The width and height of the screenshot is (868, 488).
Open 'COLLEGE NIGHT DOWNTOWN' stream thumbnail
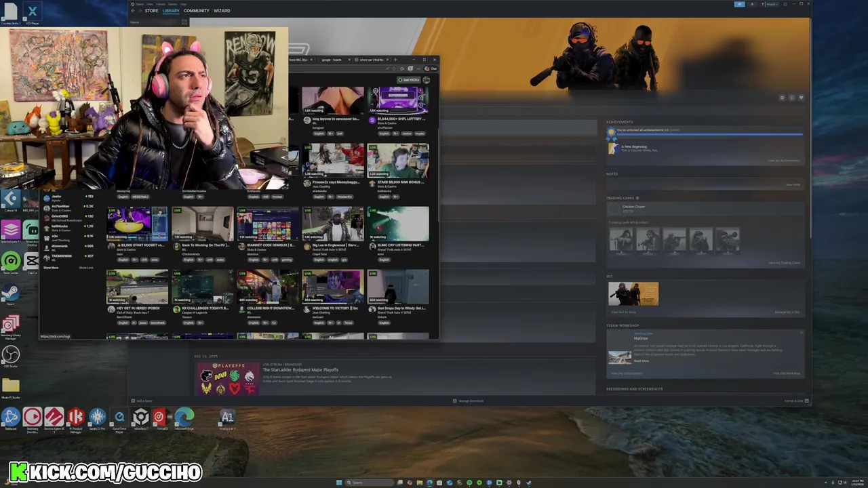coord(268,287)
